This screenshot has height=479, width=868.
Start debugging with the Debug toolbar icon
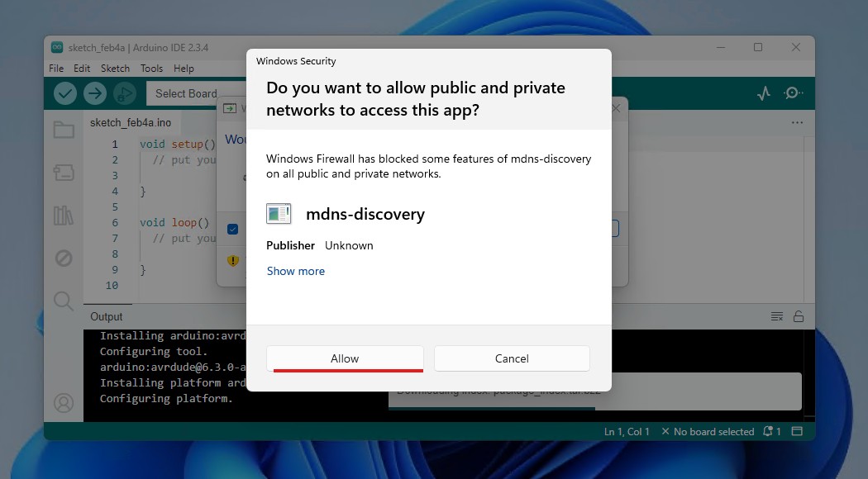[125, 93]
